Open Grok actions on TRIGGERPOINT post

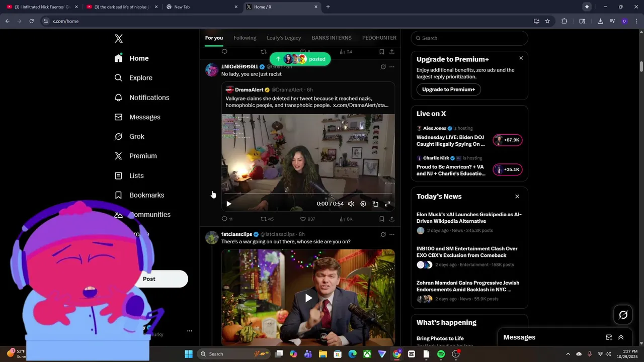point(383,67)
